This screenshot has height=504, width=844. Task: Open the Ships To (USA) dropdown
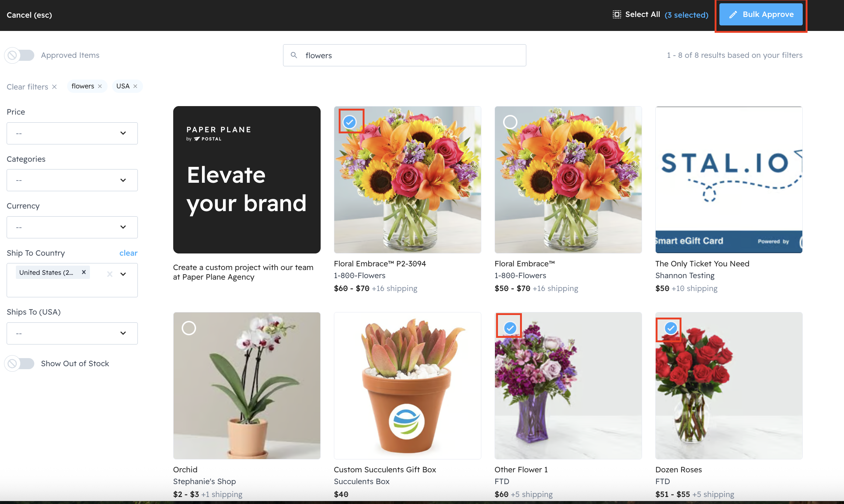tap(72, 333)
